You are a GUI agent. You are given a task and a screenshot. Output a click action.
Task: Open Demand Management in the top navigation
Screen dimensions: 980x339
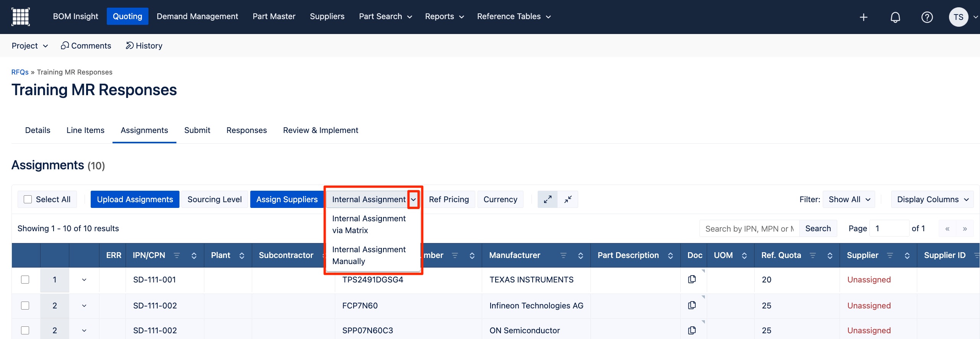(197, 16)
